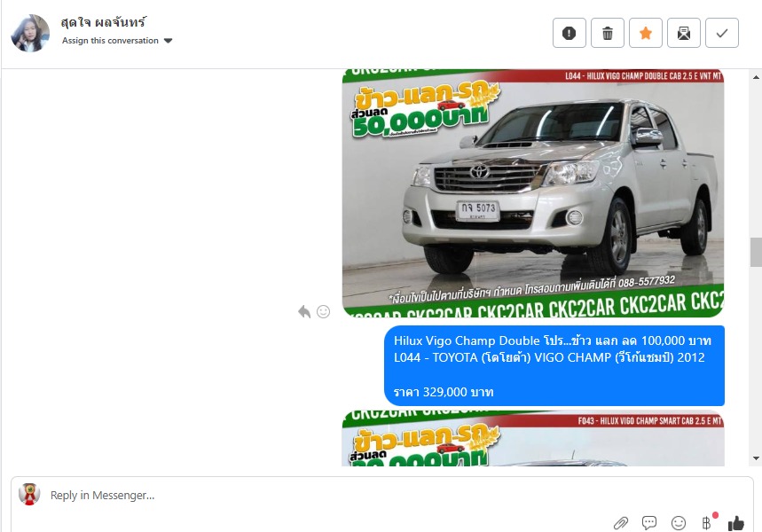Open the Assign this conversation dropdown

(x=117, y=41)
